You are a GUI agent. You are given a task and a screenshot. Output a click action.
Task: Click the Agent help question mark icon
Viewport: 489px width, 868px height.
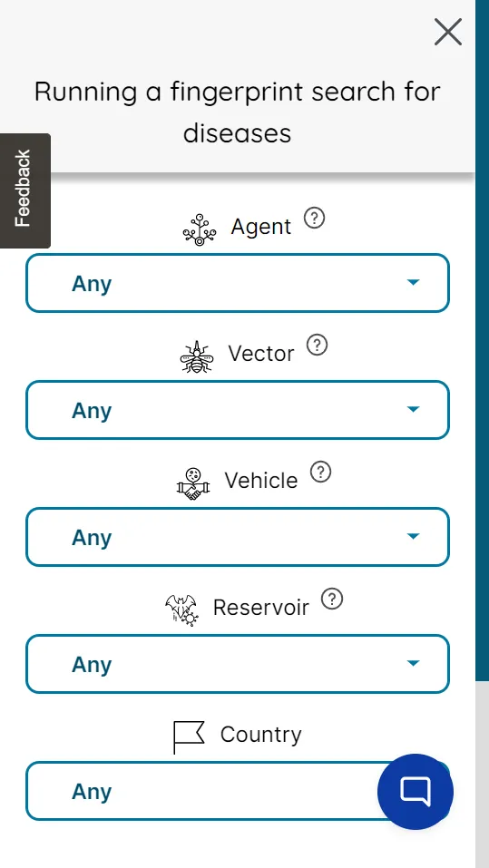[315, 218]
